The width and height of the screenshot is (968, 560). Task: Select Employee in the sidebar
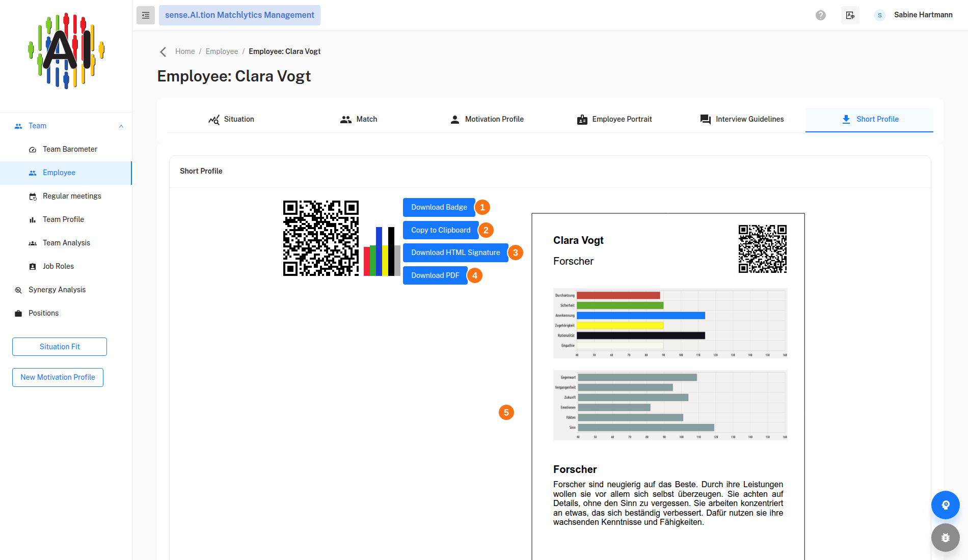pyautogui.click(x=66, y=173)
